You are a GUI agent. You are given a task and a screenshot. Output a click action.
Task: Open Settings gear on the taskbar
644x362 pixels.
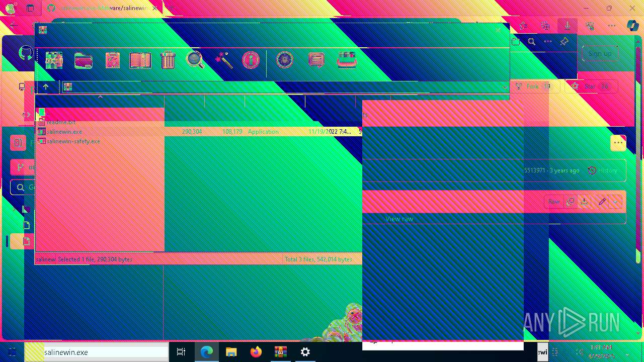305,352
